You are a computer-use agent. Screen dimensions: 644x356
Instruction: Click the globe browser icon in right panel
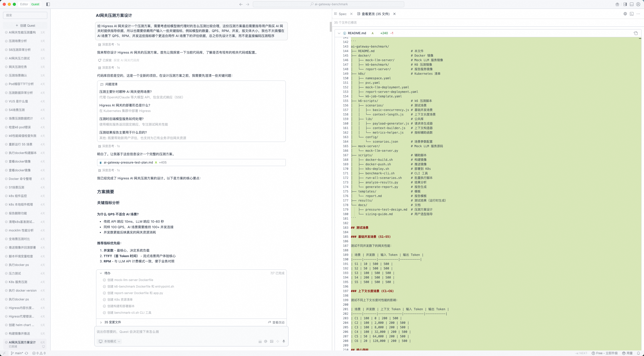(x=625, y=14)
